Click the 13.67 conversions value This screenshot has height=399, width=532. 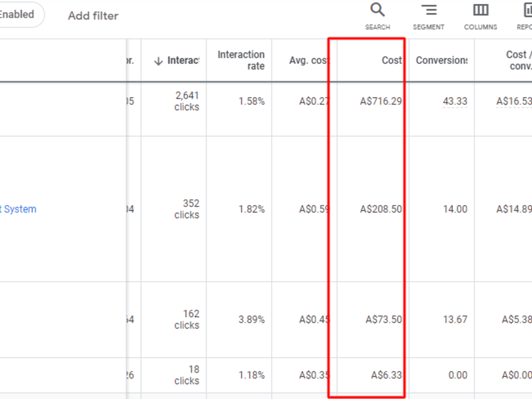(x=455, y=319)
